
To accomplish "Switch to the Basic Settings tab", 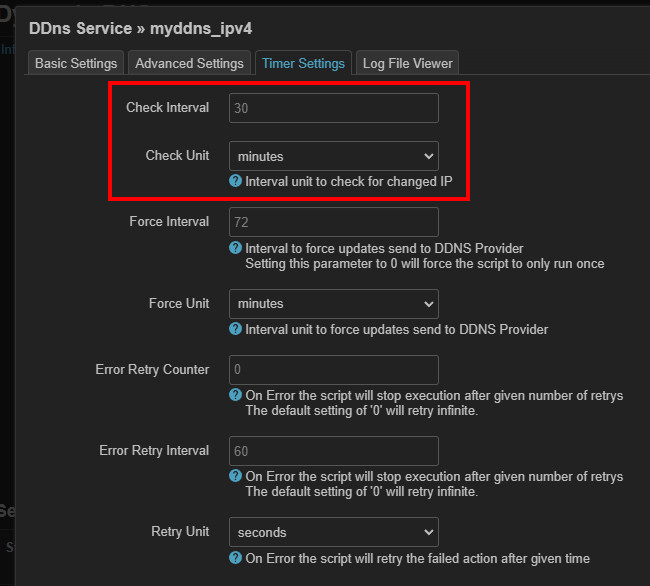I will 76,63.
